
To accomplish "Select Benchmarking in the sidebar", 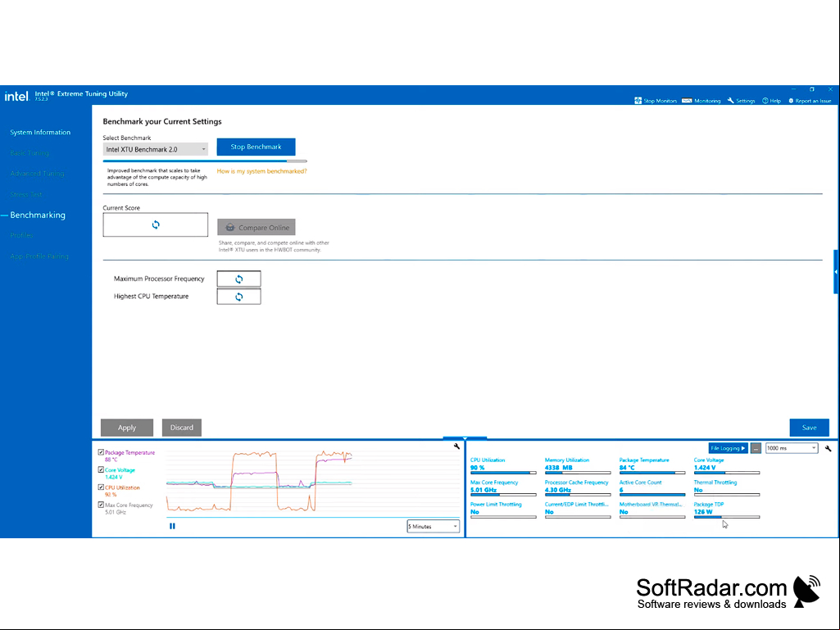I will coord(38,215).
